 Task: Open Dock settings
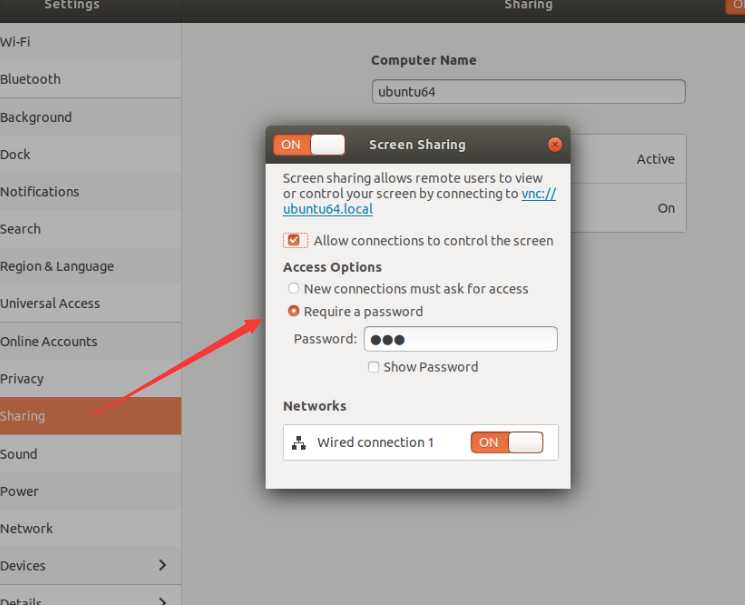pos(90,154)
